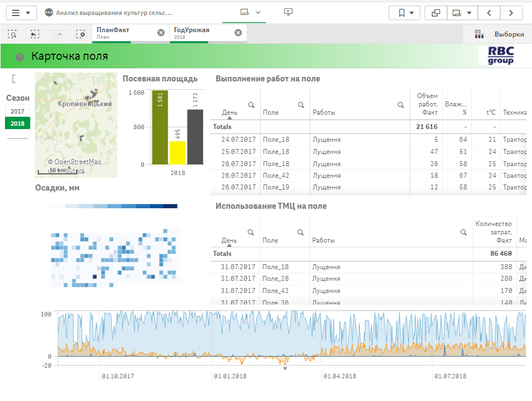Deselect season 2018 in Сезон filter
The image size is (532, 401).
tap(17, 124)
